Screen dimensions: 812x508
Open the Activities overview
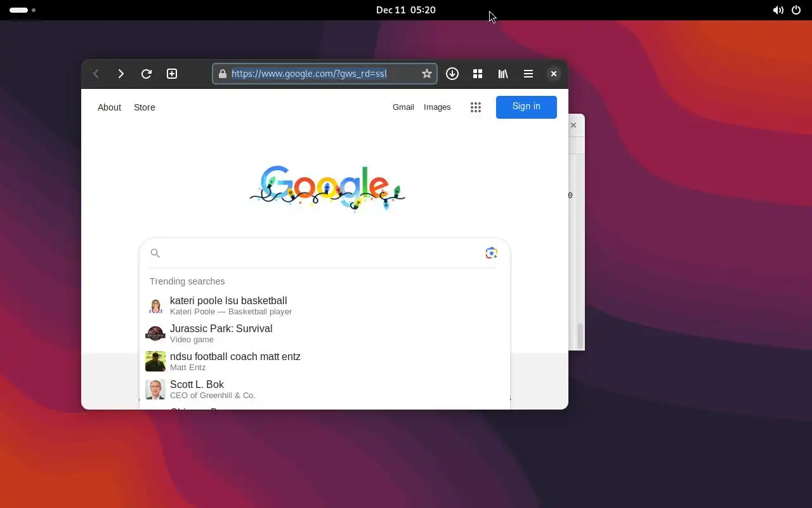click(x=22, y=10)
